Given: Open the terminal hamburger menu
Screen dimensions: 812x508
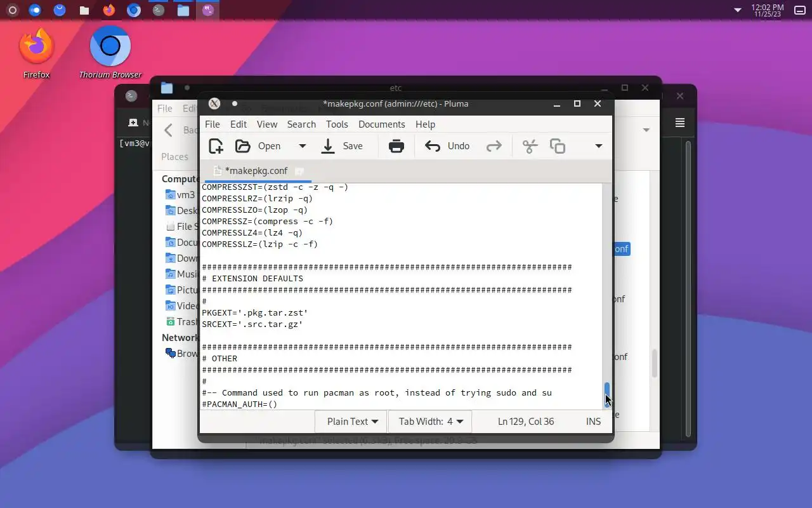Looking at the screenshot, I should tap(680, 123).
